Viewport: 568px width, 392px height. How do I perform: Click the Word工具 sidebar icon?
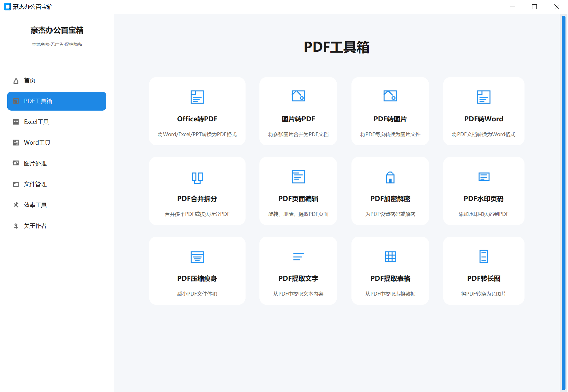tap(16, 142)
